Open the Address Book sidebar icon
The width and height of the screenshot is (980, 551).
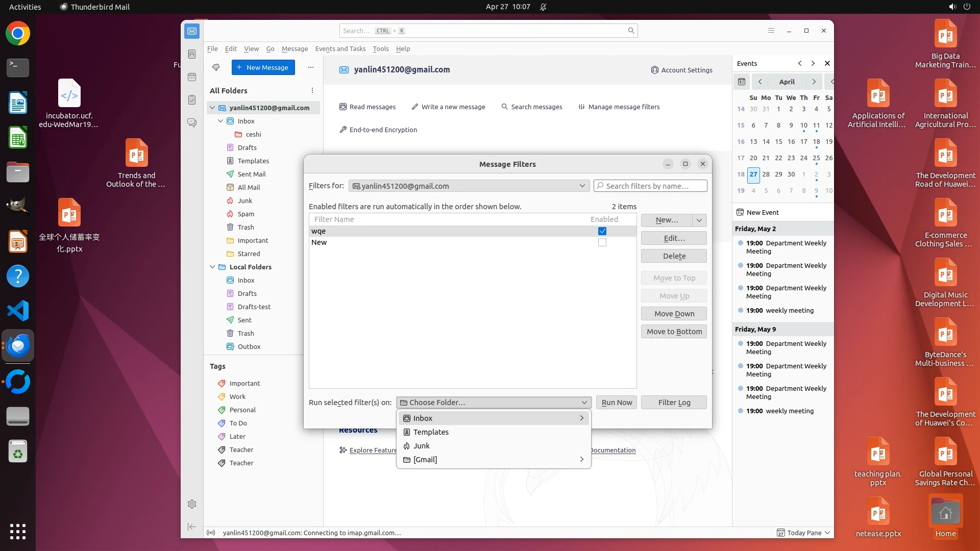[192, 54]
